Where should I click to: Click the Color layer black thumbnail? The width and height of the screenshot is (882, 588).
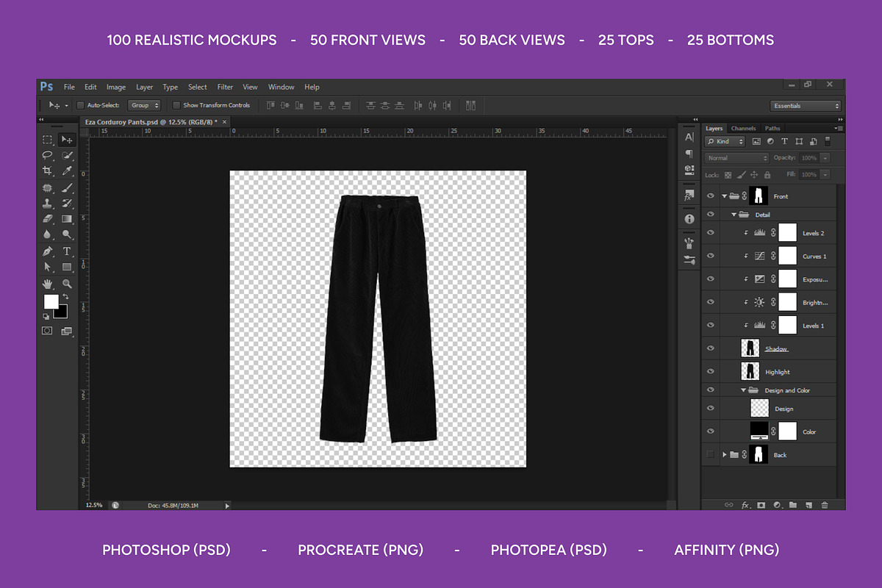[x=759, y=431]
